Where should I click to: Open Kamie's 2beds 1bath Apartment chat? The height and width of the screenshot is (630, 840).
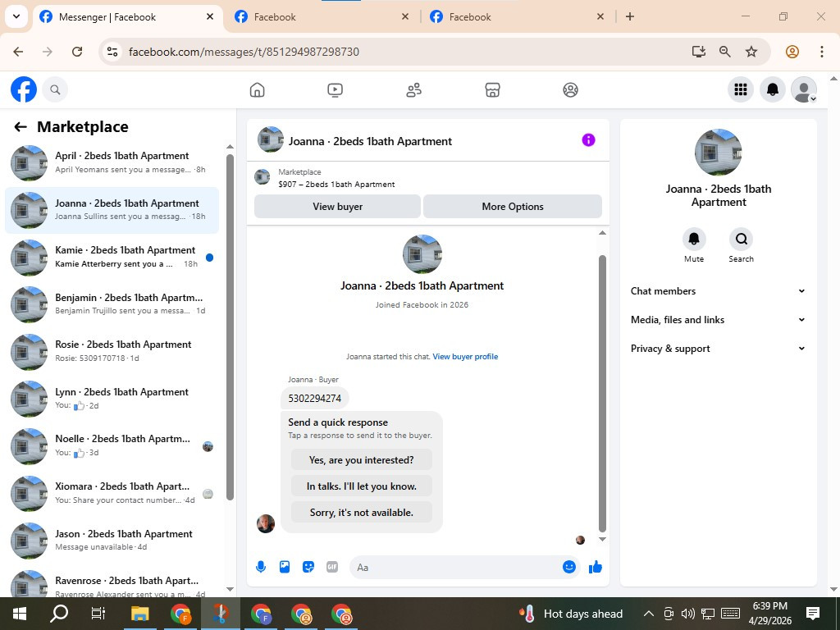coord(112,257)
